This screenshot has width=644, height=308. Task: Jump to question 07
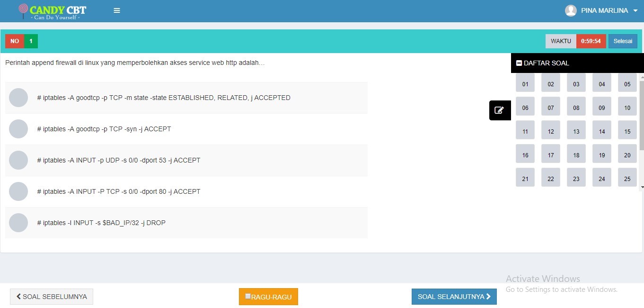pos(551,107)
